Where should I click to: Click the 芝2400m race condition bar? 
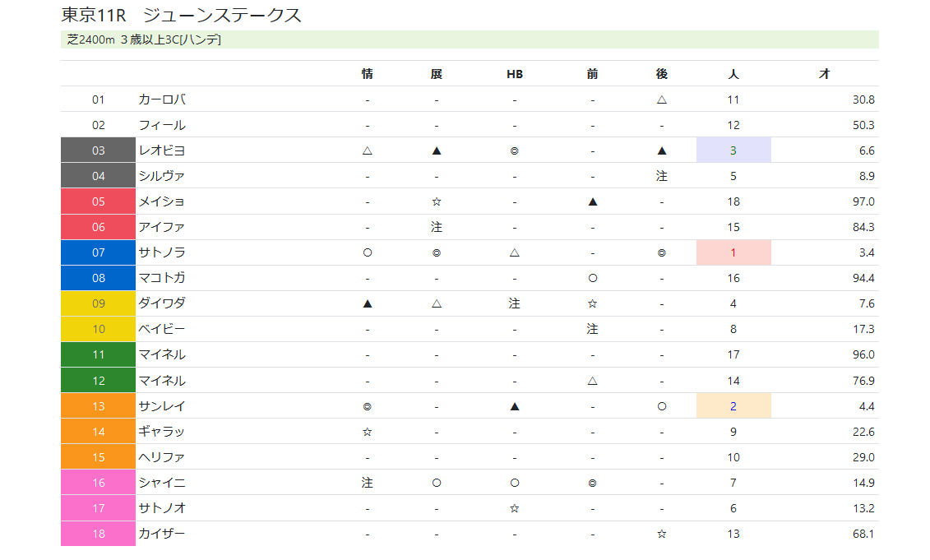[x=470, y=39]
